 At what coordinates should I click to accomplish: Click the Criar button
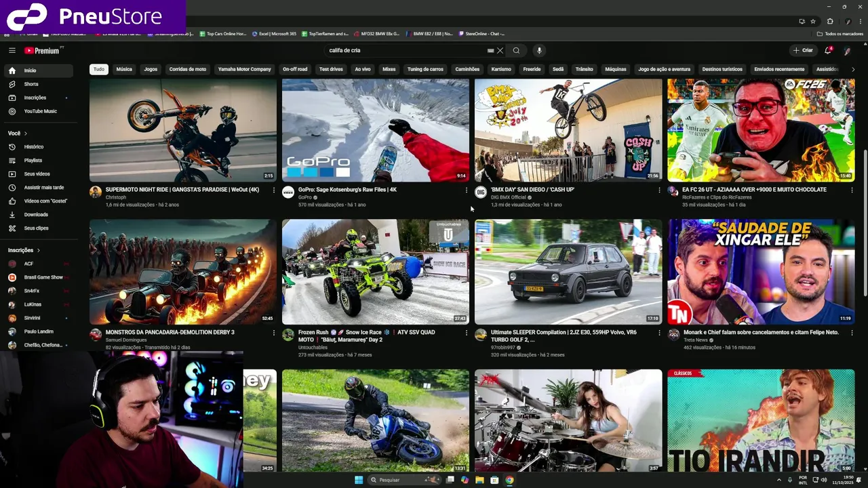point(803,50)
